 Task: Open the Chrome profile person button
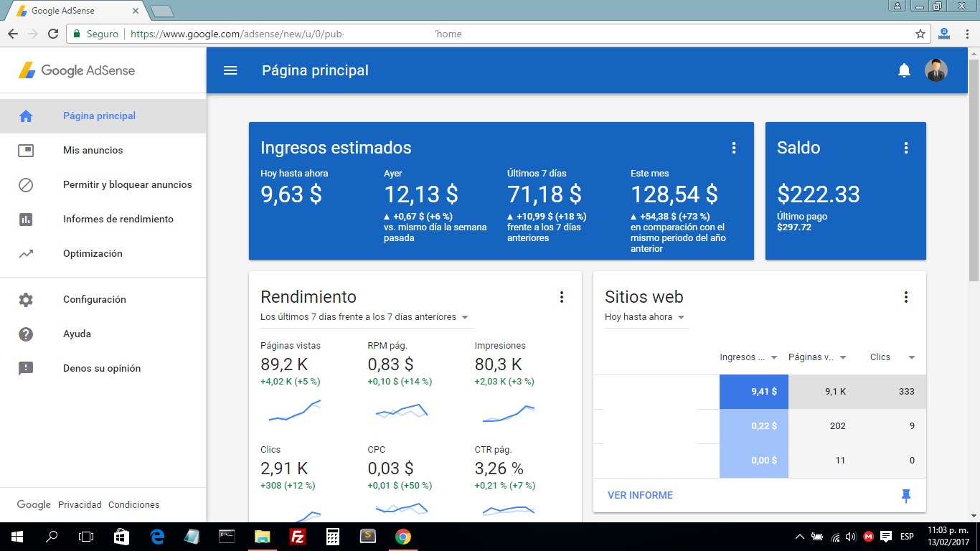(897, 6)
